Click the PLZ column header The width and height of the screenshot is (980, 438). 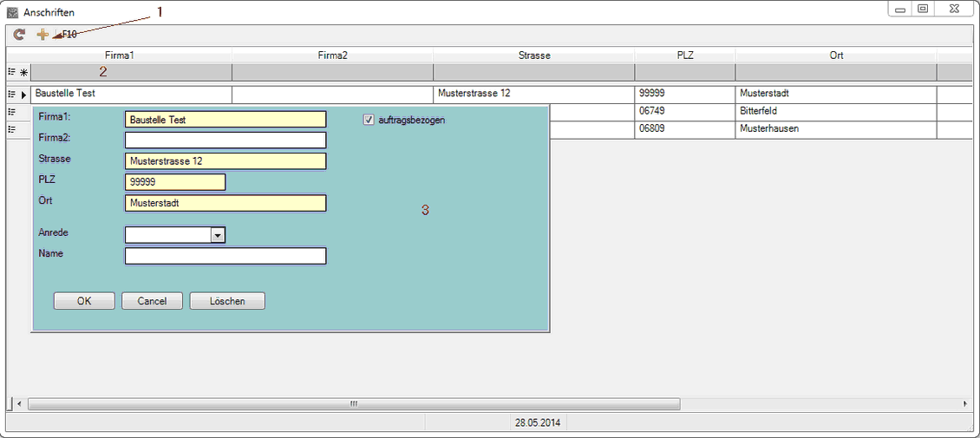pos(684,55)
